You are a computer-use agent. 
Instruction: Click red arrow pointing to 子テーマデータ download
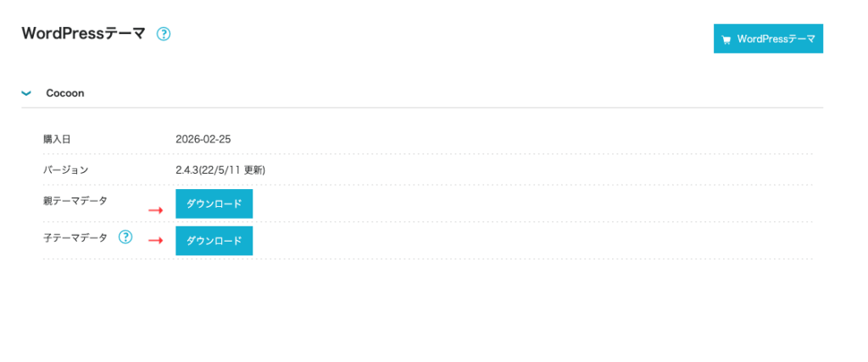[155, 240]
